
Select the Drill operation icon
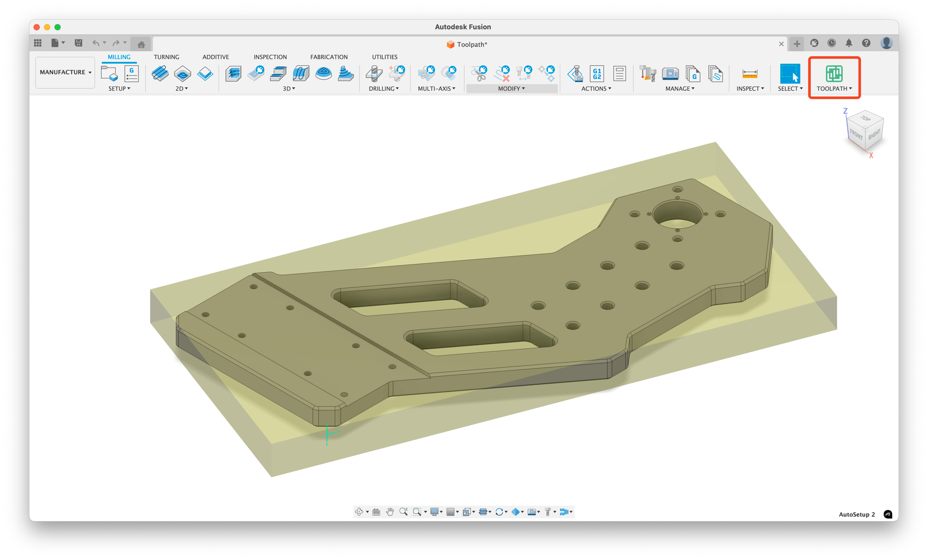point(375,75)
